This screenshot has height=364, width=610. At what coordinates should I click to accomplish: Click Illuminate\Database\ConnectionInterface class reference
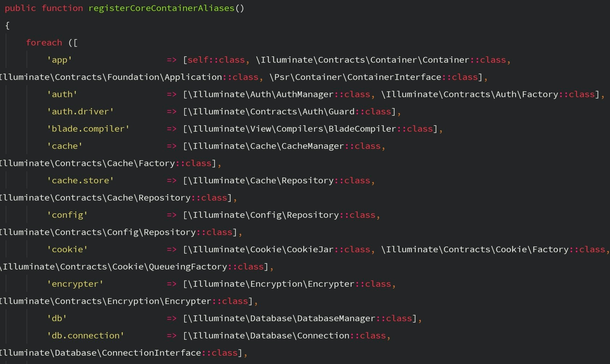point(119,353)
